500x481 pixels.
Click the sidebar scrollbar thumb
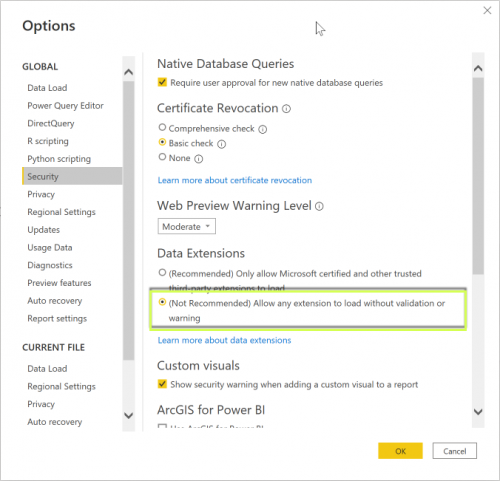coord(128,220)
